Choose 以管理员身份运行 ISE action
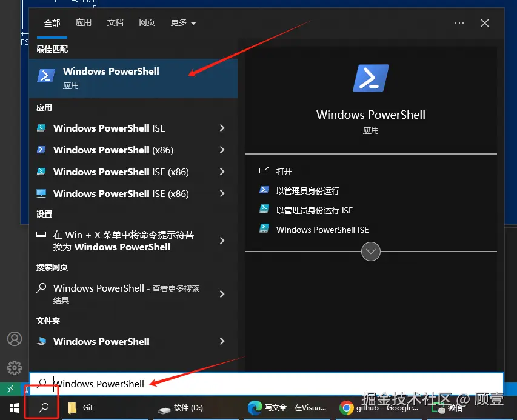Screen dimensions: 517x420 coord(315,210)
